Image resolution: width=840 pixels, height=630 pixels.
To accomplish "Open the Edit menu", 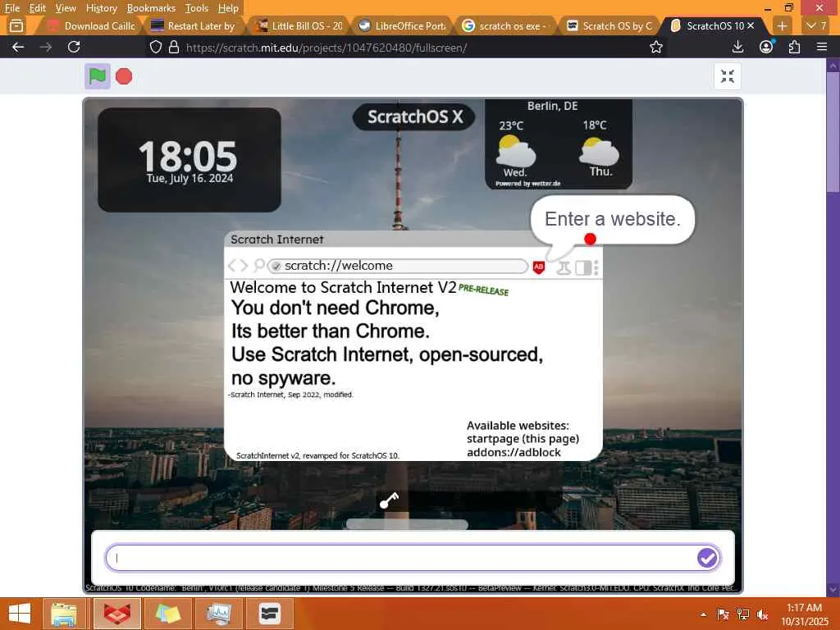I will 37,8.
